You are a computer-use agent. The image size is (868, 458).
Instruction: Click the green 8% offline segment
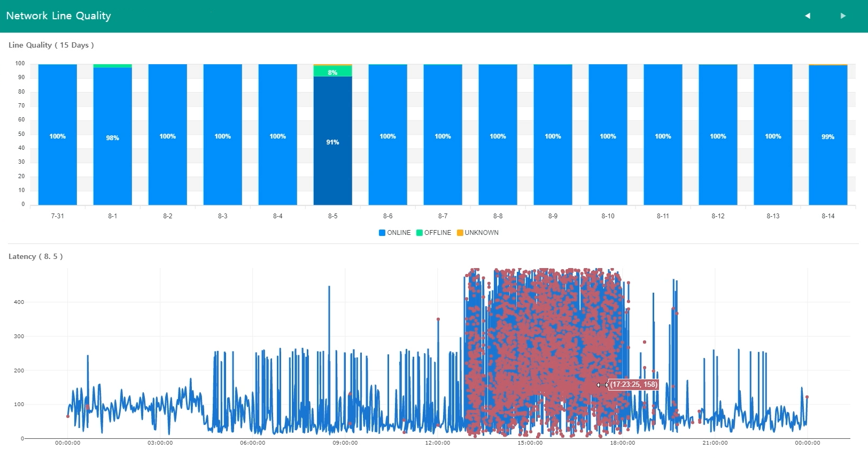point(332,72)
